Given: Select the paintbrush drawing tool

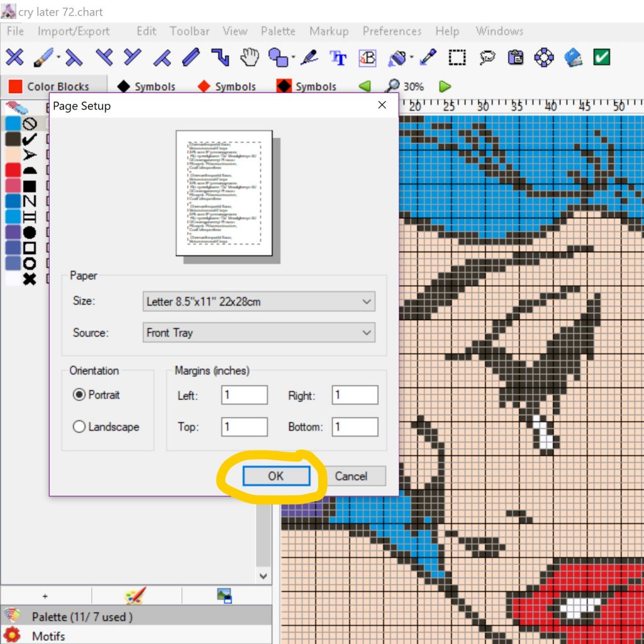Looking at the screenshot, I should pyautogui.click(x=43, y=57).
